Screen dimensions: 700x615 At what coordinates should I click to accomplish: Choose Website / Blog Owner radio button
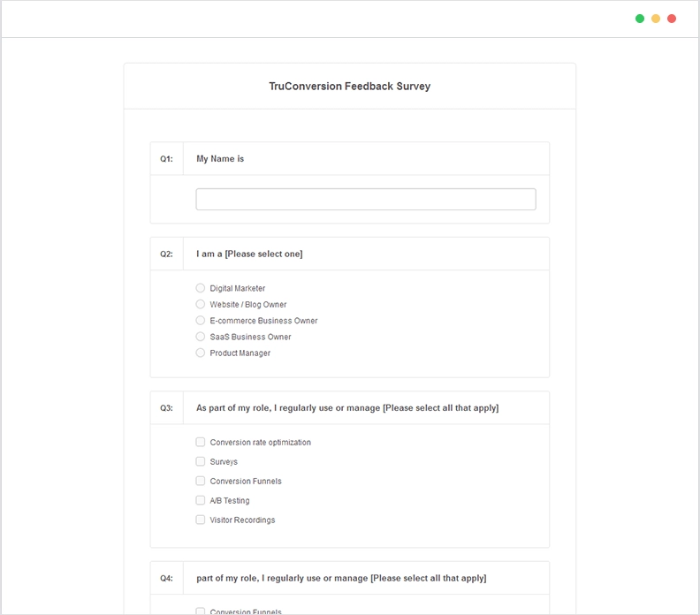point(201,304)
